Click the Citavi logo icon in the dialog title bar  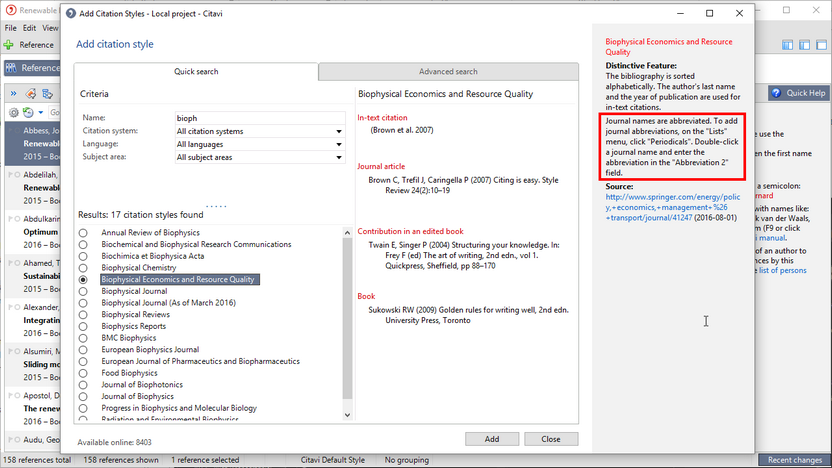pos(71,13)
